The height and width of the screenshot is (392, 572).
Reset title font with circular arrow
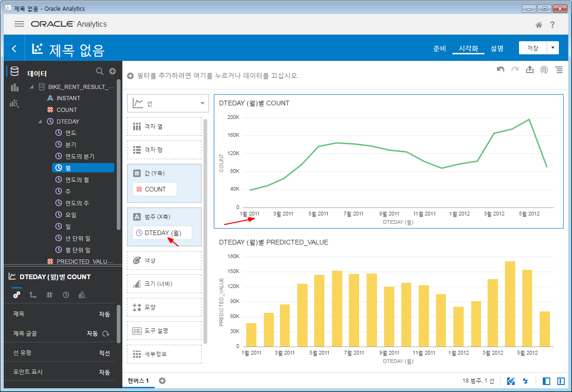click(x=106, y=334)
